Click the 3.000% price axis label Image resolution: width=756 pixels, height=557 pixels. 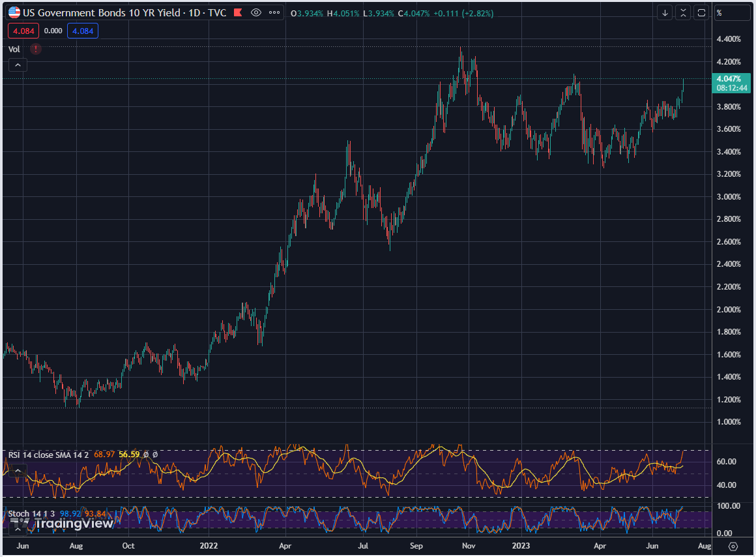click(x=729, y=197)
